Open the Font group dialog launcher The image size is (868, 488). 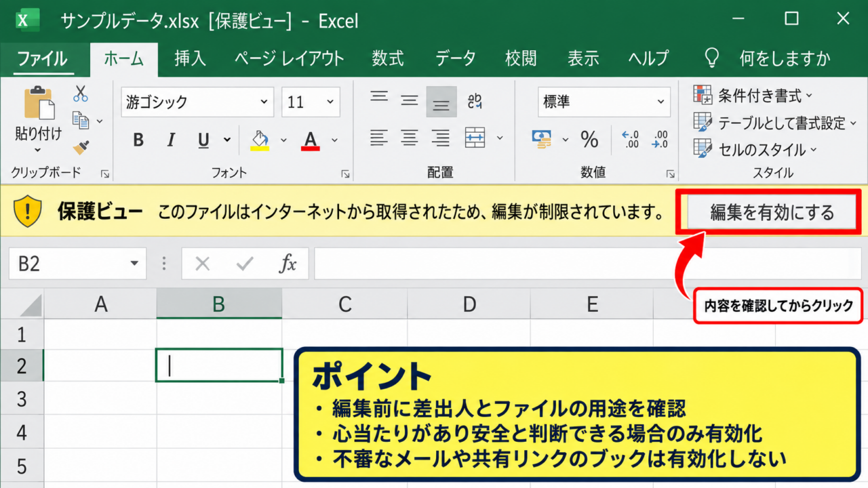tap(345, 174)
